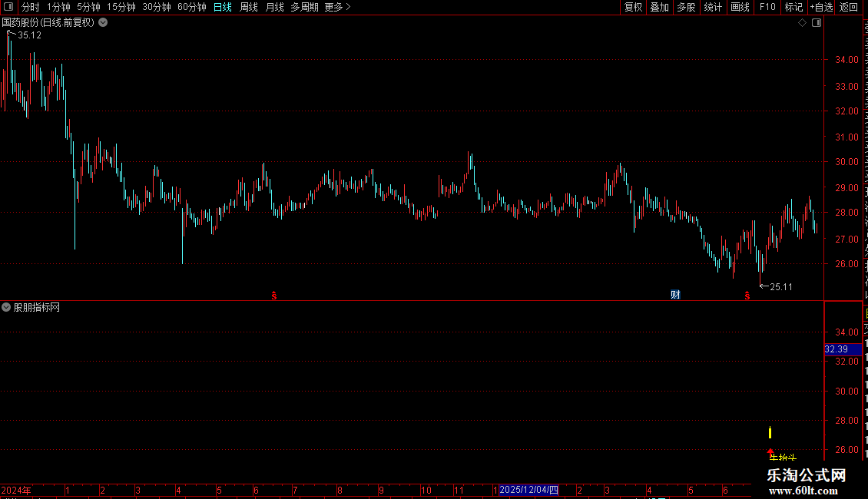868x499 pixels.
Task: Select the 60分钟 period
Action: 191,7
